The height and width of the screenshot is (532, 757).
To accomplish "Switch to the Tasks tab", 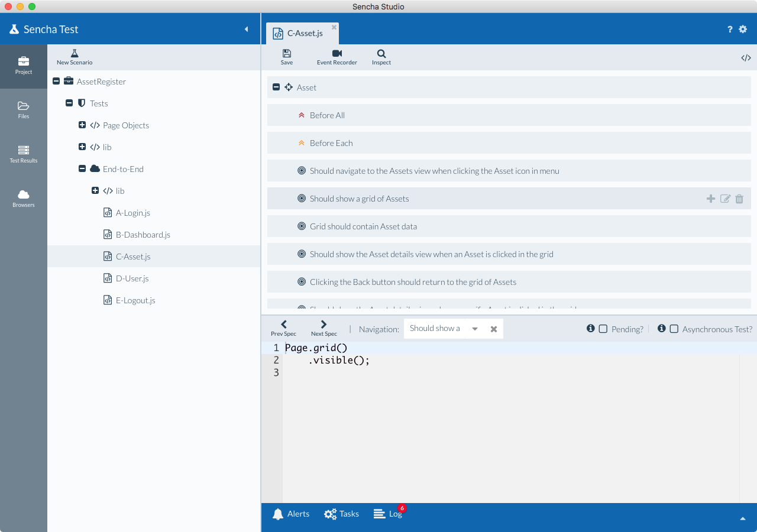I will coord(341,514).
